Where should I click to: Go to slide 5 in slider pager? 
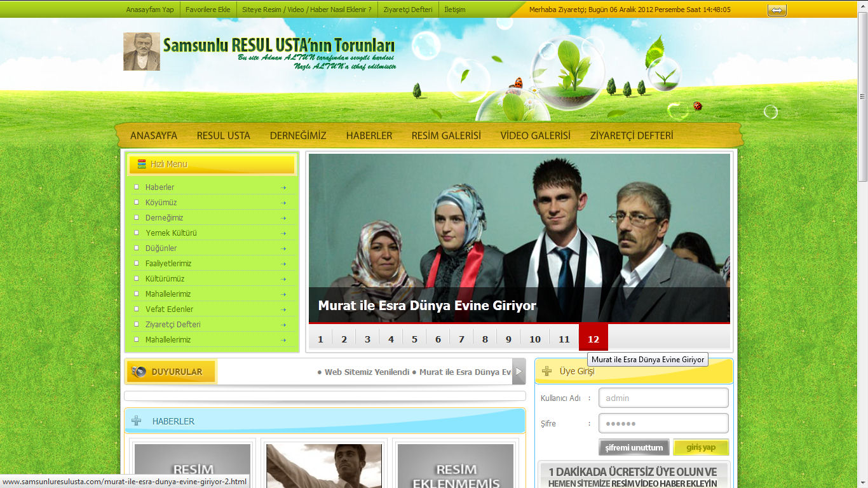(x=414, y=338)
